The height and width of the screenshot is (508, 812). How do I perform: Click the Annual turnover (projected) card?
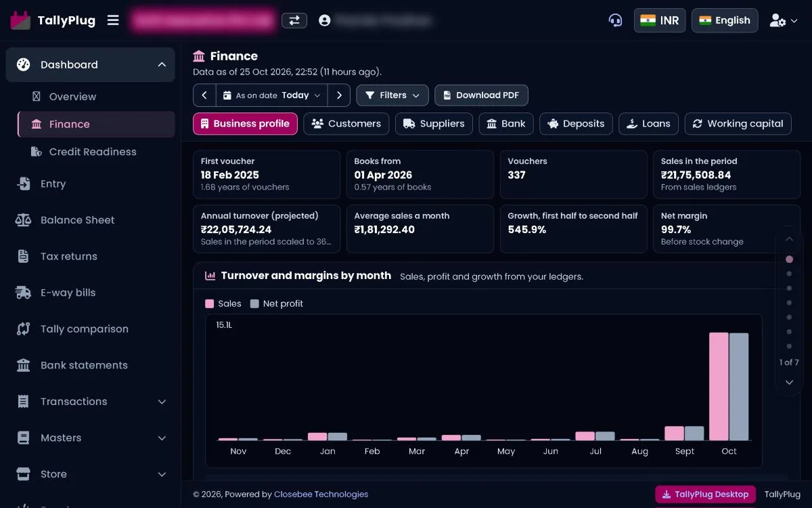(x=267, y=229)
